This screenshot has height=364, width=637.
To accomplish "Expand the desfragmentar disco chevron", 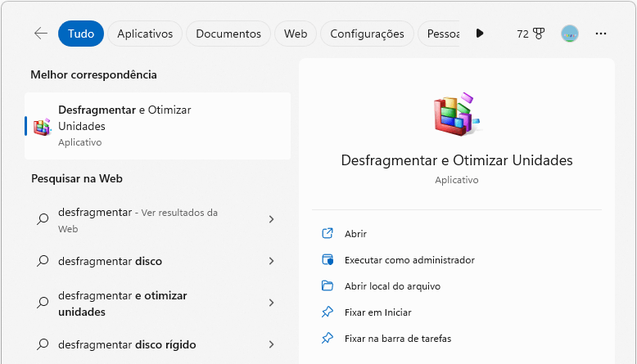I will click(x=271, y=261).
